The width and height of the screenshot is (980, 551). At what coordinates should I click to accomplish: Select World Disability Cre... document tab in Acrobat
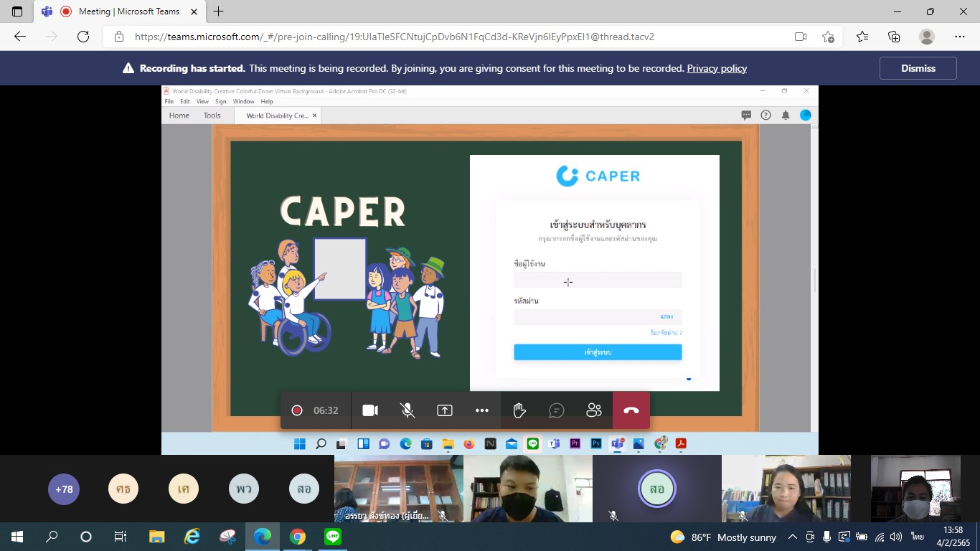pos(278,116)
